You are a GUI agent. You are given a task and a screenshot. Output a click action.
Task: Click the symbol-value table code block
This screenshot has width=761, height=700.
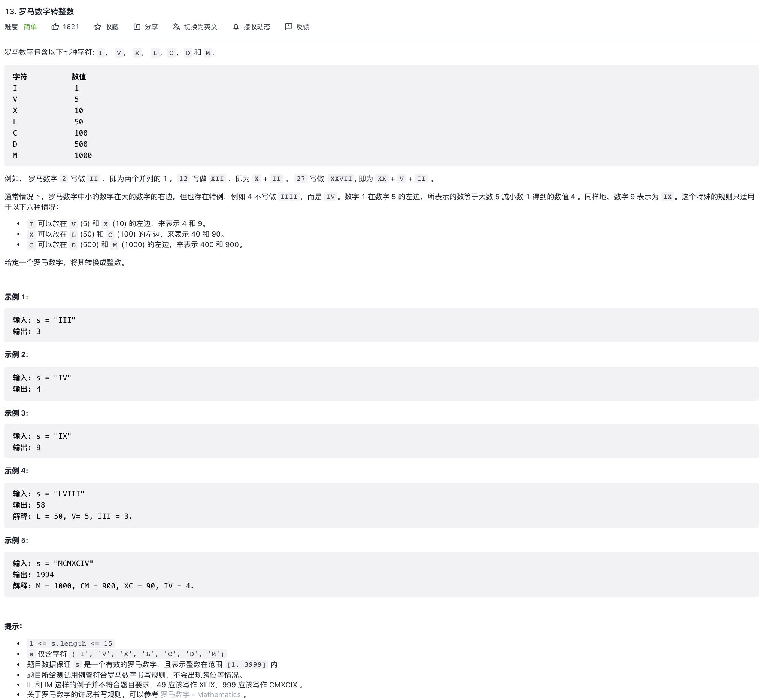click(381, 116)
